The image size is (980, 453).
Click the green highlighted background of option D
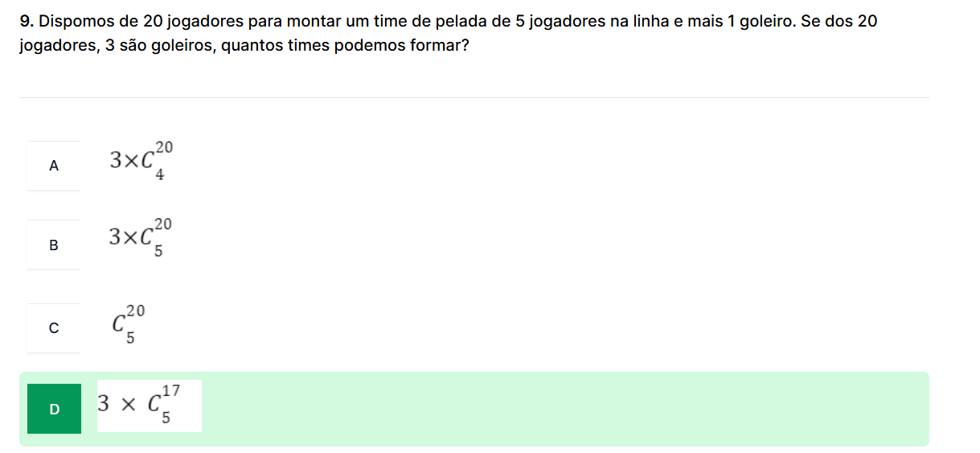click(x=563, y=409)
